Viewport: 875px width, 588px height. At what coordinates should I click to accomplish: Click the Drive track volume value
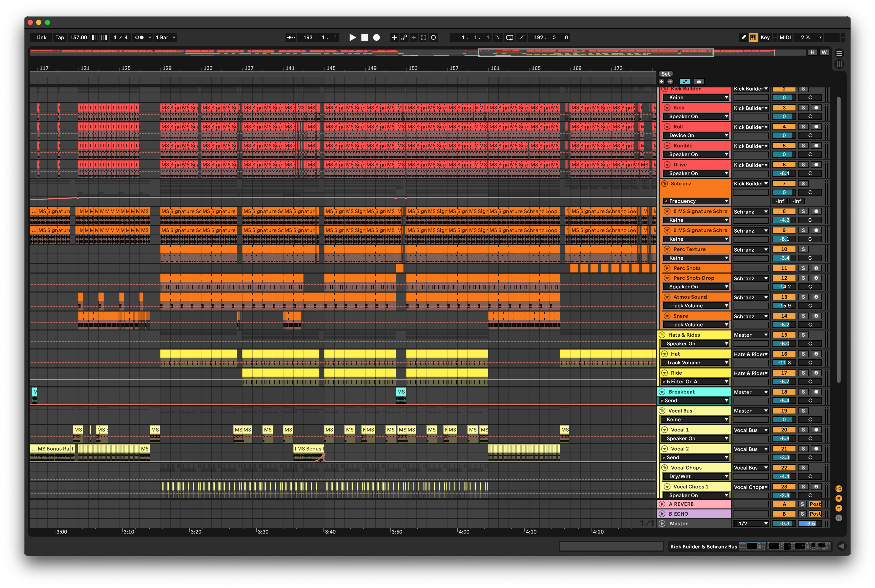[x=784, y=173]
